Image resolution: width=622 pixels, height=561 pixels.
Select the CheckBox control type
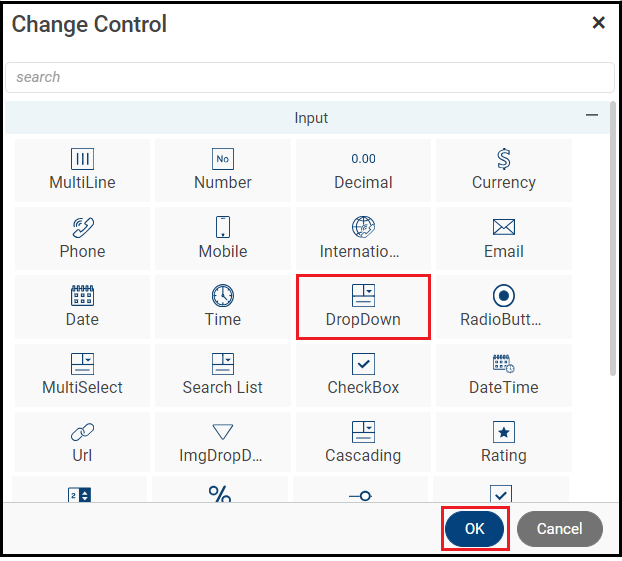363,375
